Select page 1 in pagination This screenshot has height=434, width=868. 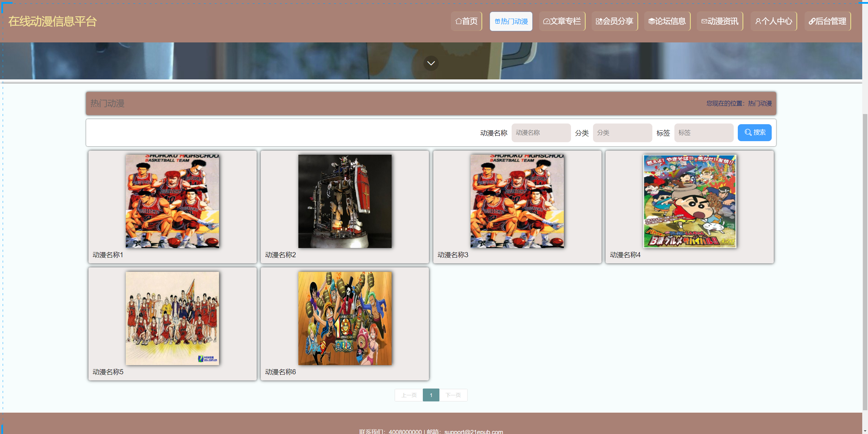pyautogui.click(x=431, y=395)
